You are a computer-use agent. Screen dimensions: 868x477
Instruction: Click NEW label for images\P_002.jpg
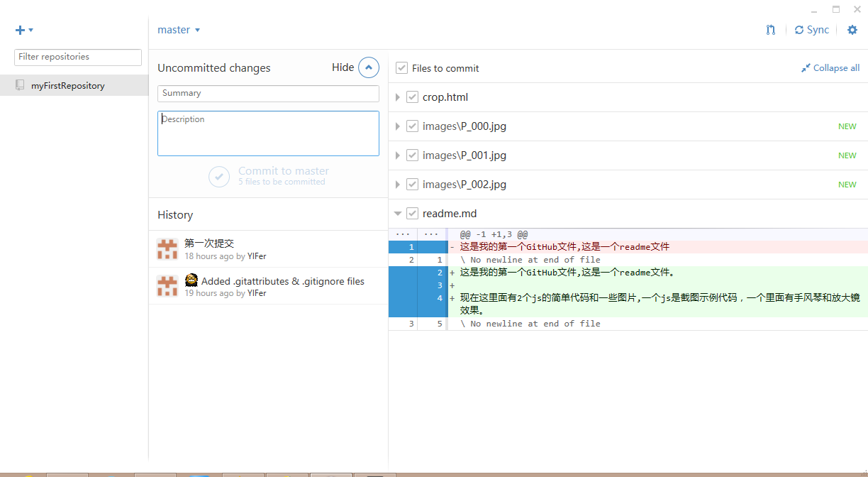point(847,185)
